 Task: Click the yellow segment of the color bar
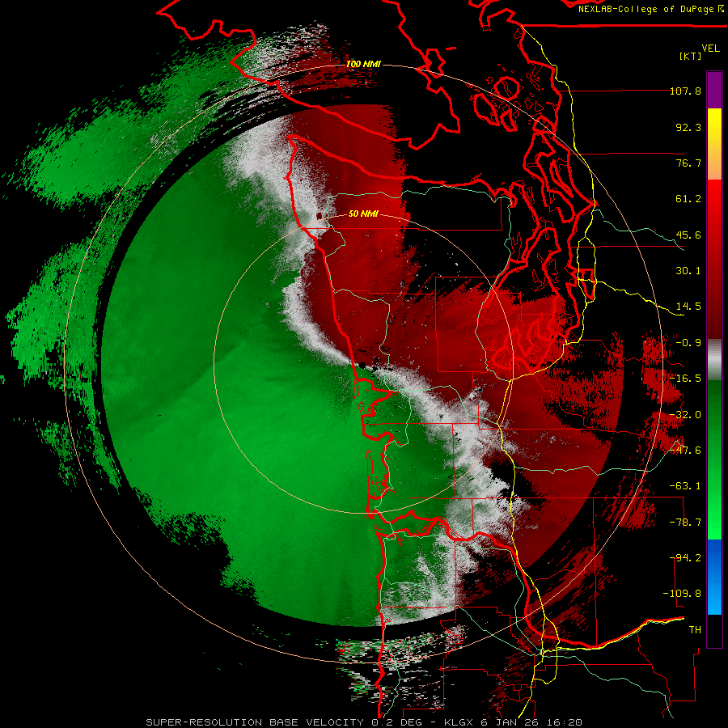coord(714,144)
